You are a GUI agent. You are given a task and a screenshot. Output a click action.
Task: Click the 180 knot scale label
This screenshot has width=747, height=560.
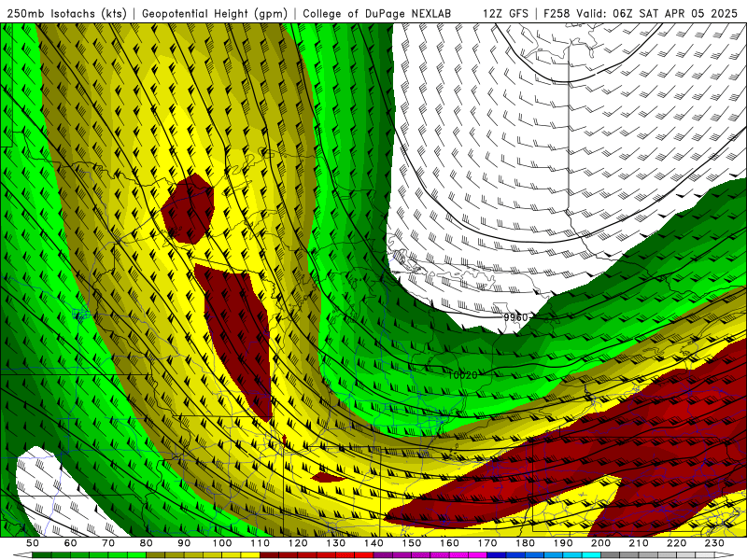[x=525, y=543]
